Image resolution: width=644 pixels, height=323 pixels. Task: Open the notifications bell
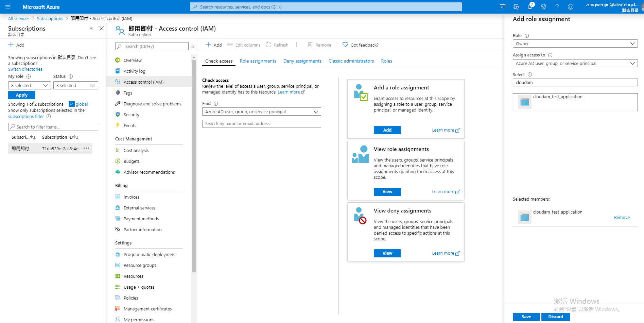click(530, 7)
